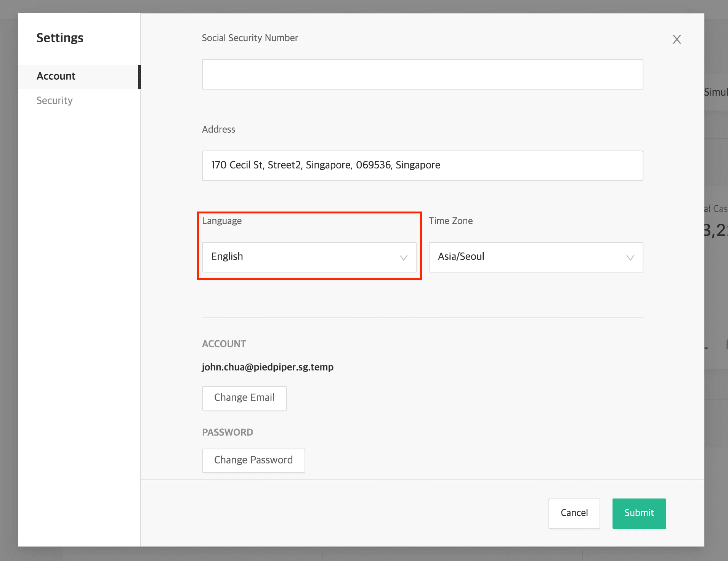Cancel the settings changes

[574, 513]
